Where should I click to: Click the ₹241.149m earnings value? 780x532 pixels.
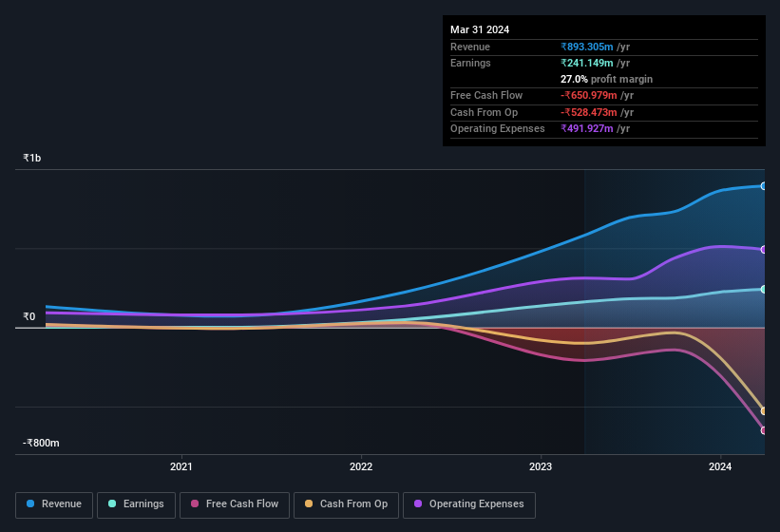coord(587,63)
